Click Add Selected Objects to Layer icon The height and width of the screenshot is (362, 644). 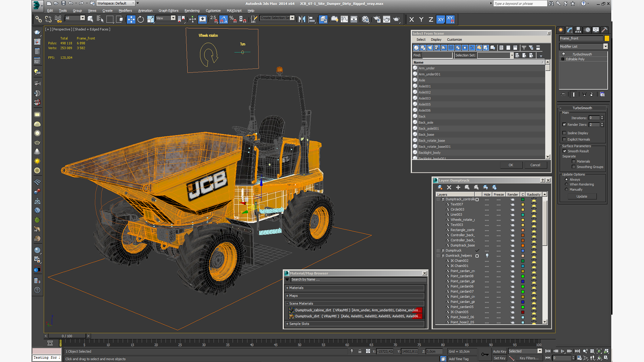point(458,187)
